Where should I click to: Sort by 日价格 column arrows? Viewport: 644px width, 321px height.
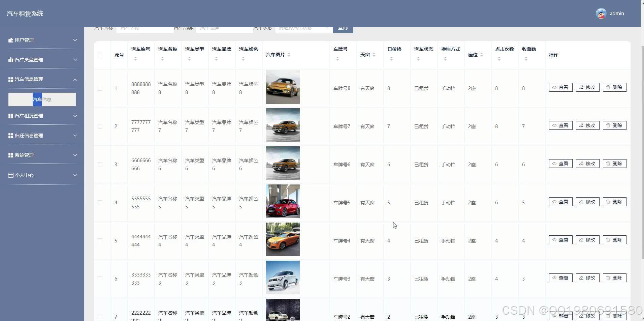(391, 59)
